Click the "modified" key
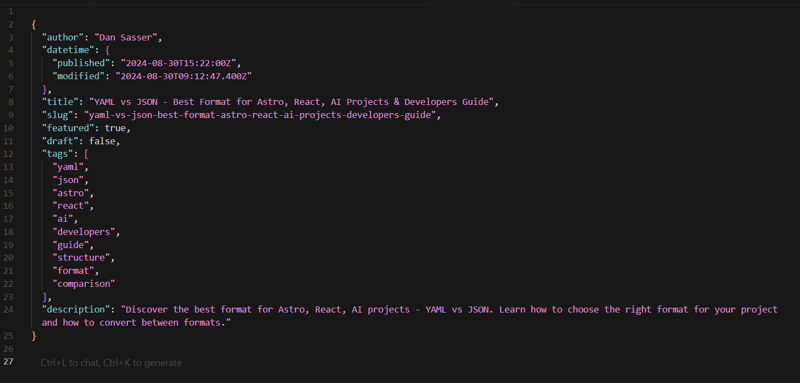 (x=79, y=76)
